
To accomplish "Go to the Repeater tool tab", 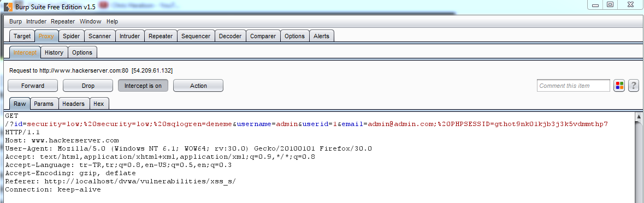I will coord(161,36).
